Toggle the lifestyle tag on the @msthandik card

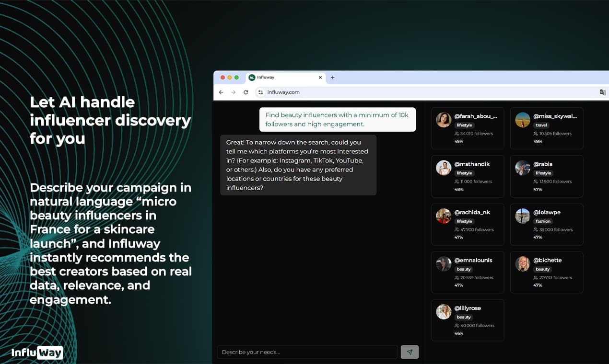coord(464,173)
